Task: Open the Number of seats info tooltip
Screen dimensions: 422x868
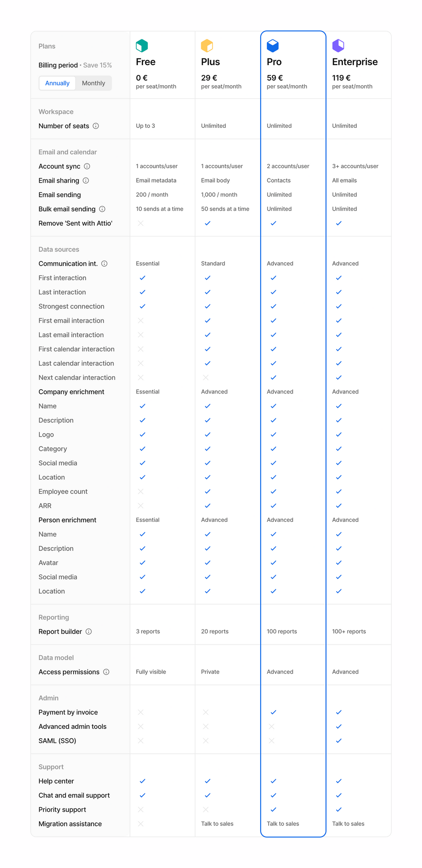Action: tap(96, 126)
